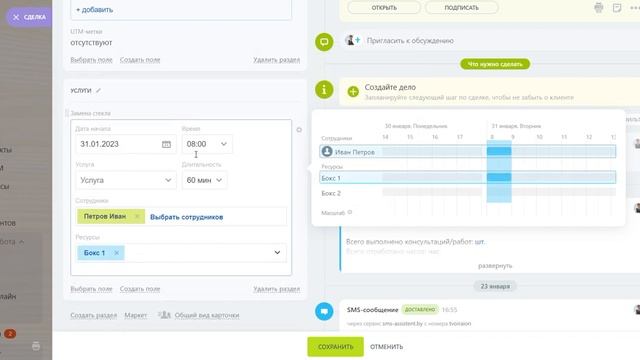Screen dimensions: 640x360
Task: Edit услуги section title pencil icon
Action: coord(98,90)
